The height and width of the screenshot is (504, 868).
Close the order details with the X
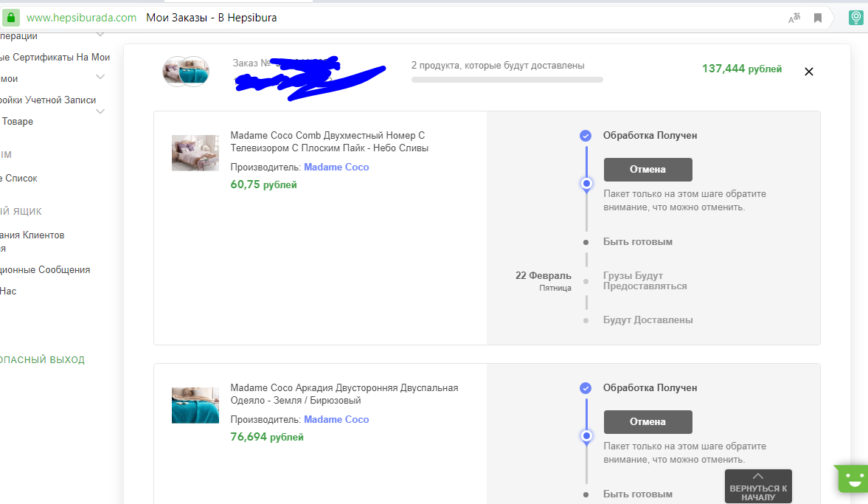(x=809, y=72)
